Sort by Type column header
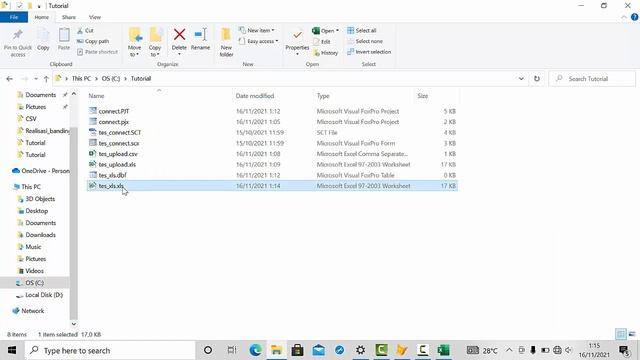The height and width of the screenshot is (360, 640). (x=323, y=96)
